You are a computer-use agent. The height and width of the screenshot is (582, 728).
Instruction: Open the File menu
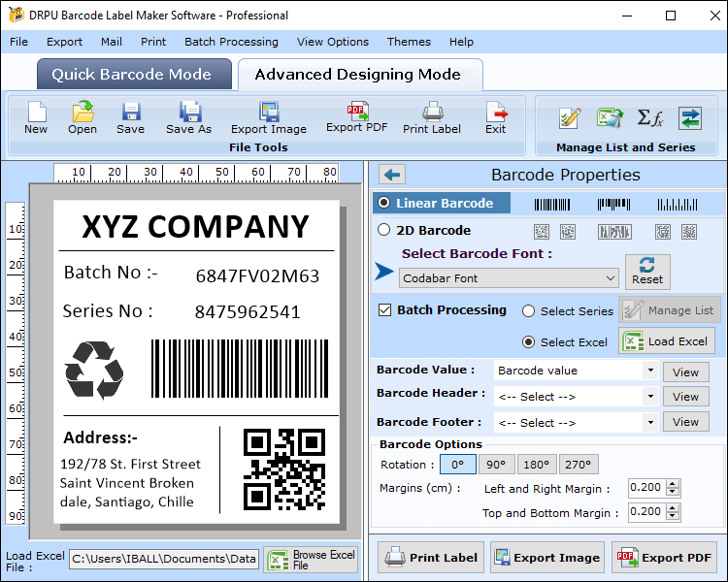pos(18,42)
